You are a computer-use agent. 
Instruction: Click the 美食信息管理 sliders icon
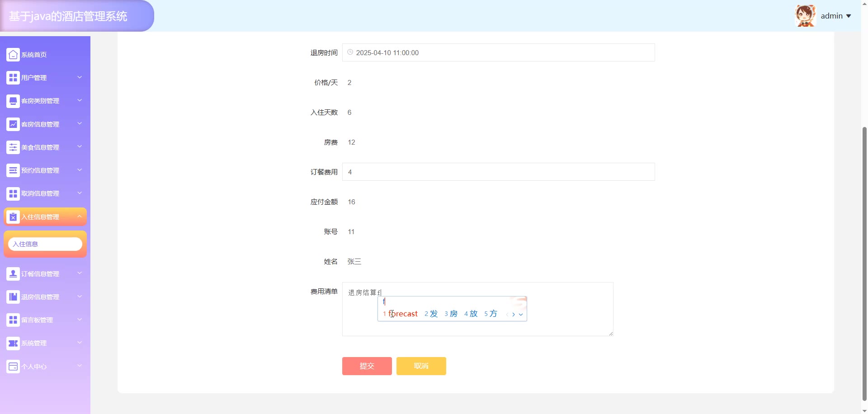(x=13, y=147)
